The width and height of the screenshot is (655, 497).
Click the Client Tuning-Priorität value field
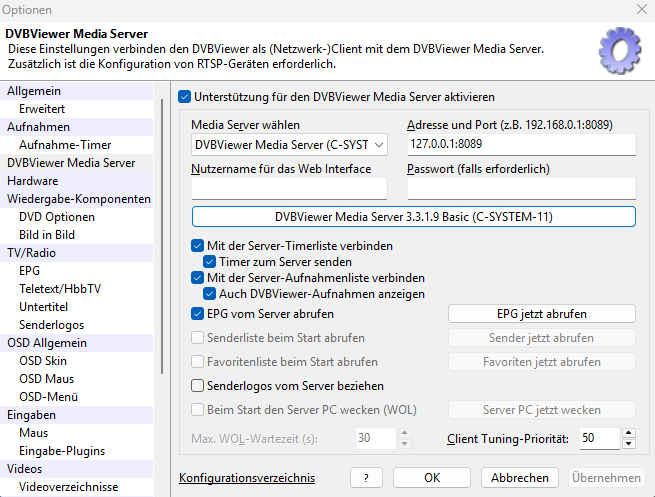pos(599,439)
